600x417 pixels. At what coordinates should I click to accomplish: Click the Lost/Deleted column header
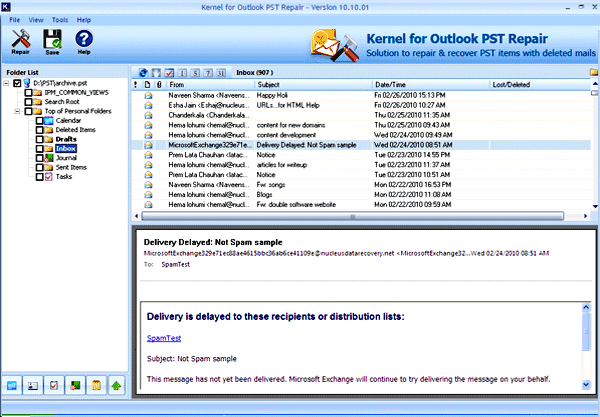[x=540, y=85]
